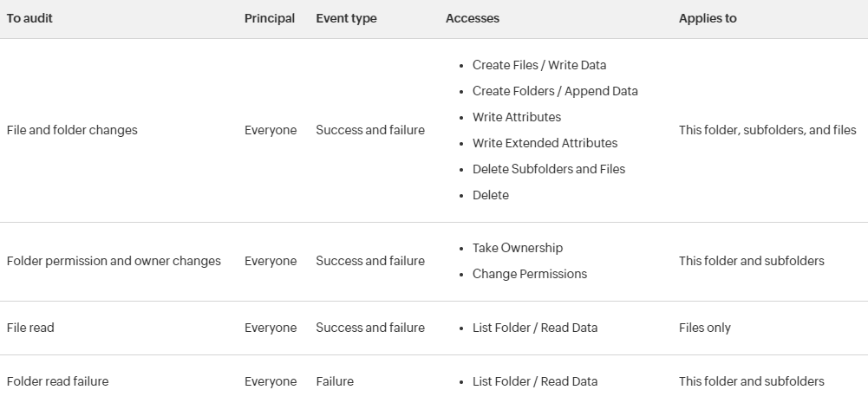The image size is (868, 403).
Task: Click the "Principal" column header
Action: click(270, 18)
